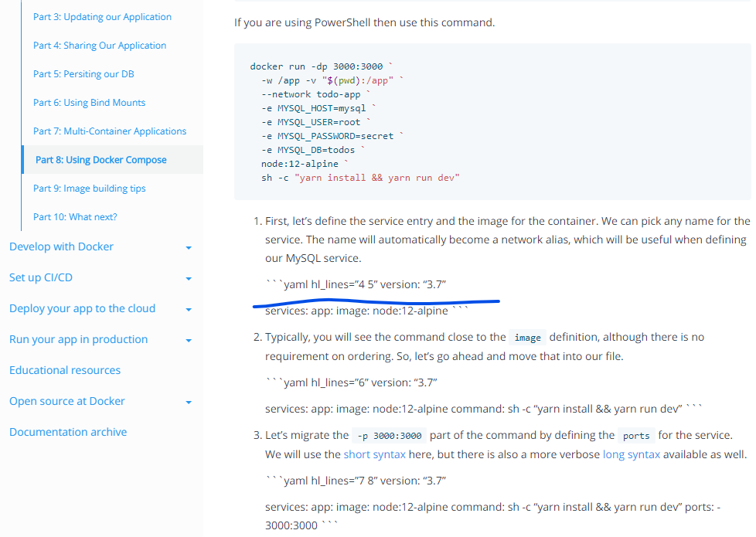
Task: Open Part 5: Persiting our DB
Action: pos(83,73)
